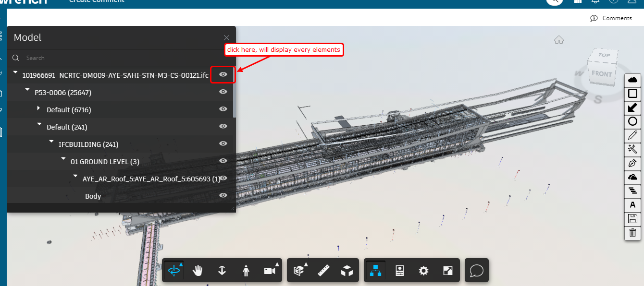The width and height of the screenshot is (644, 286).
Task: Open the Comments panel
Action: pos(611,18)
